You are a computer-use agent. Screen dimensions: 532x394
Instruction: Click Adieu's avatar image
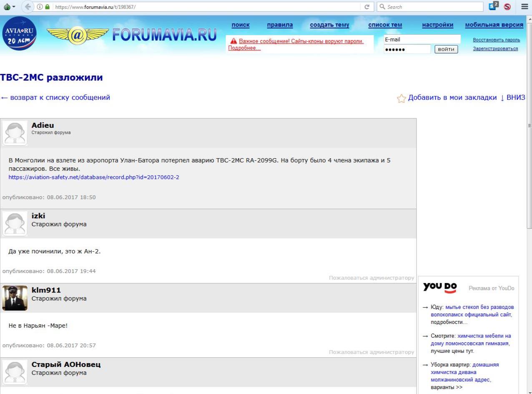(15, 133)
